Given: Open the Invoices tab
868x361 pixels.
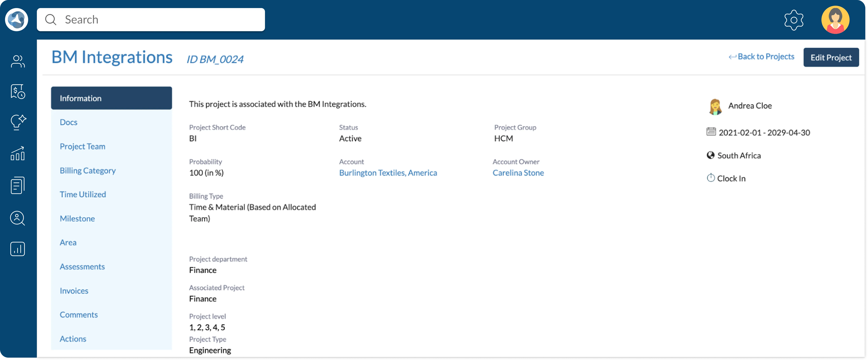Looking at the screenshot, I should (74, 291).
